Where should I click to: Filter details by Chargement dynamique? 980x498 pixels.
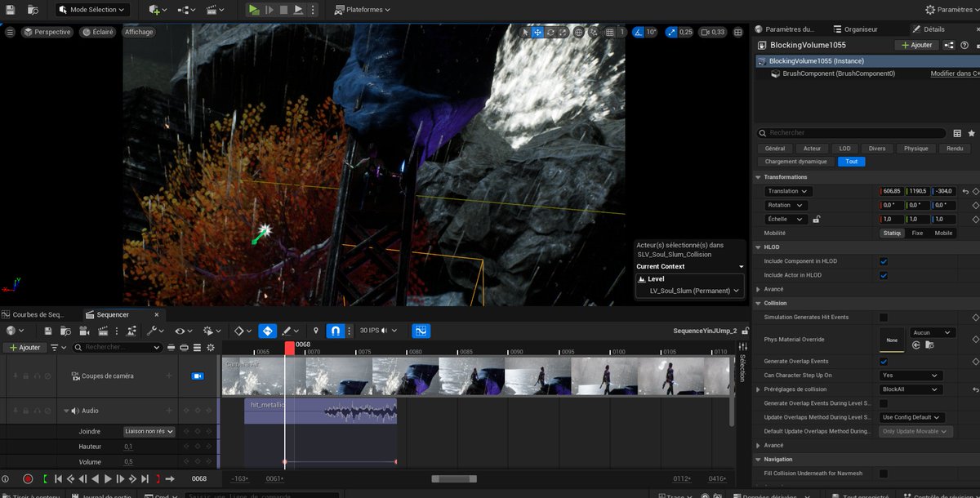(796, 162)
